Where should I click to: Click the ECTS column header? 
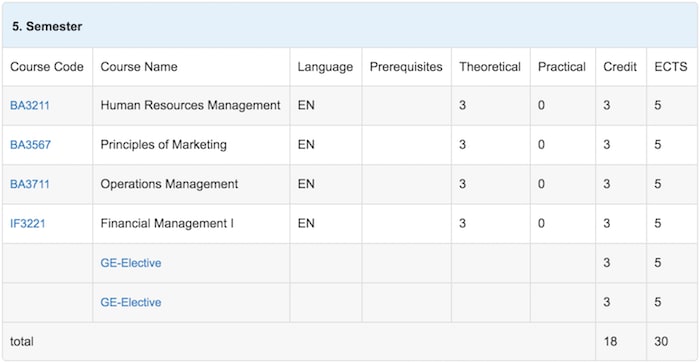tap(671, 67)
